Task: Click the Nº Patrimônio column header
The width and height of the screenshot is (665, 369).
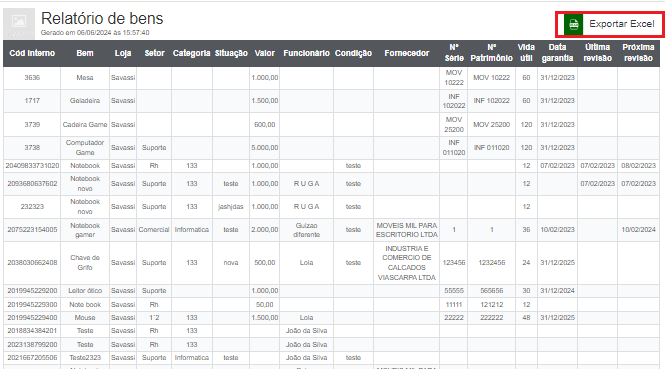Action: [x=492, y=53]
